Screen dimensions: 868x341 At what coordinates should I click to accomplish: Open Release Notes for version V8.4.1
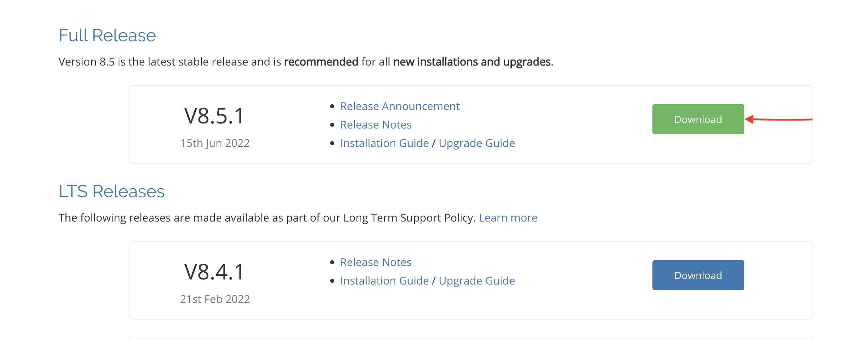pos(376,262)
